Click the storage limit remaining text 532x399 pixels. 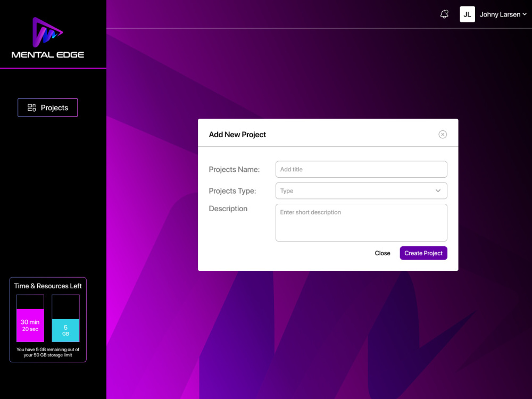(48, 352)
